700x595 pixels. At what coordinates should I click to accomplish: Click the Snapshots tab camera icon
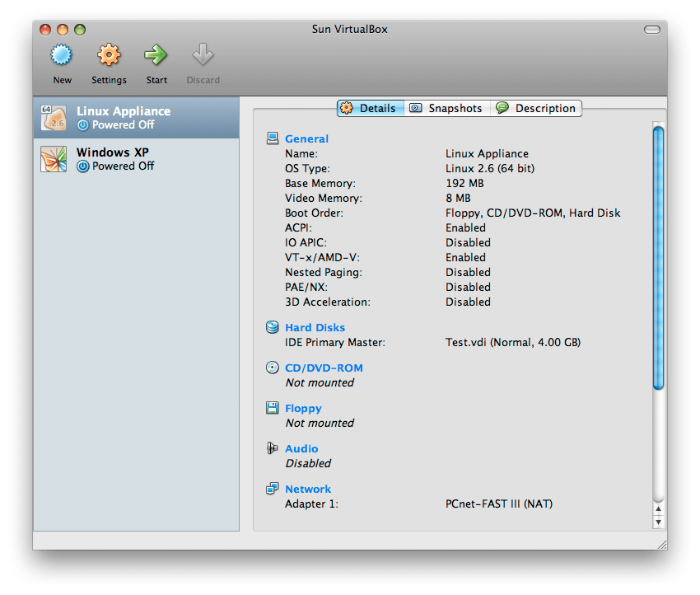click(x=416, y=108)
